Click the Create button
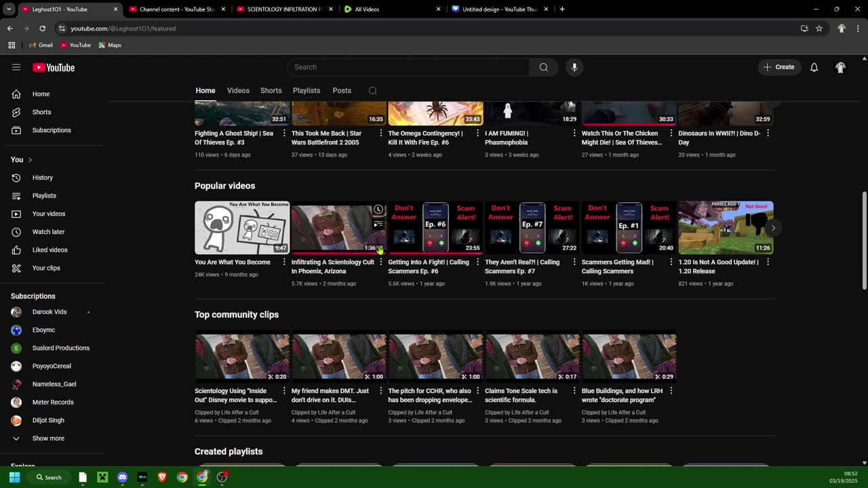This screenshot has width=868, height=488. pyautogui.click(x=779, y=67)
